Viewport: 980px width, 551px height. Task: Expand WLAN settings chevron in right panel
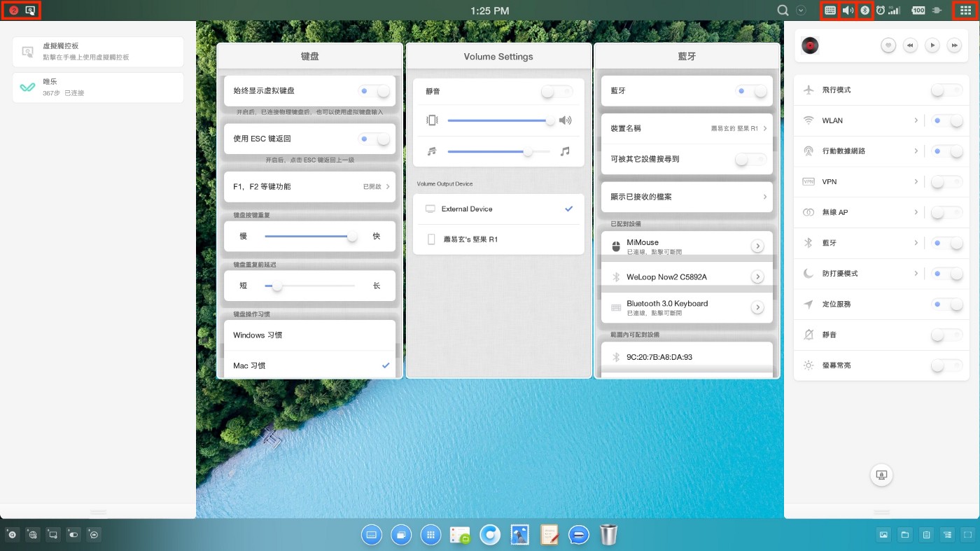pyautogui.click(x=916, y=121)
